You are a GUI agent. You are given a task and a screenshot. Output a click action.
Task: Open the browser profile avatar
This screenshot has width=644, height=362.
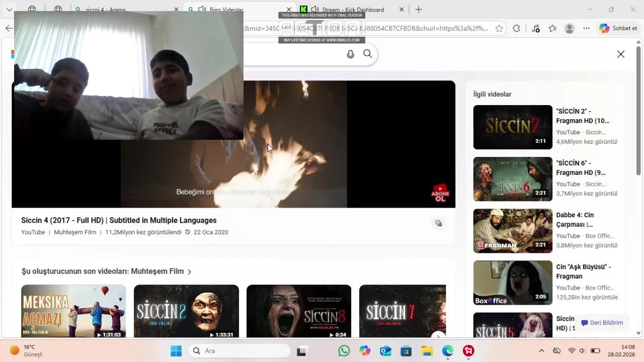(x=570, y=29)
